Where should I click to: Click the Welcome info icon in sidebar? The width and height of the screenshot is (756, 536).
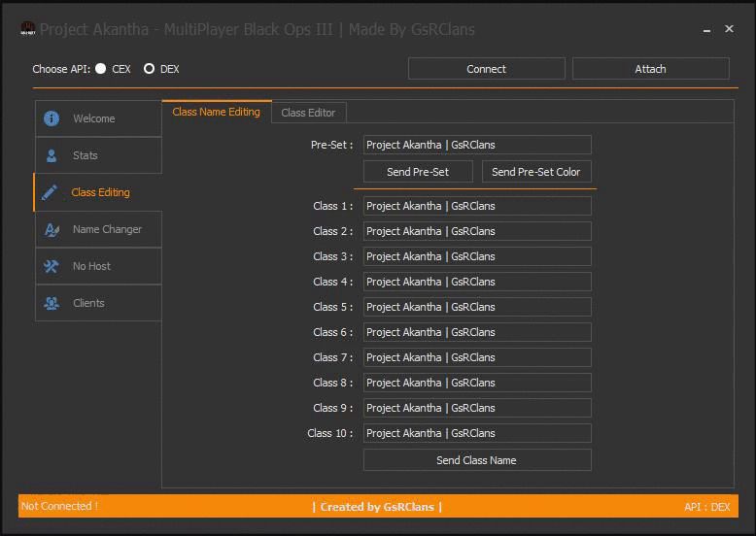pos(52,118)
